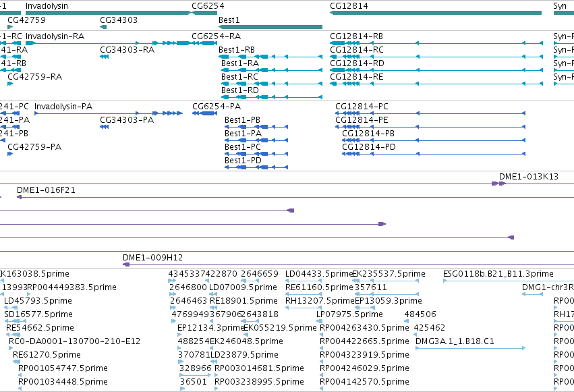
Task: Select the RC0-DA0001-130700-210-E12 label
Action: pos(75,341)
